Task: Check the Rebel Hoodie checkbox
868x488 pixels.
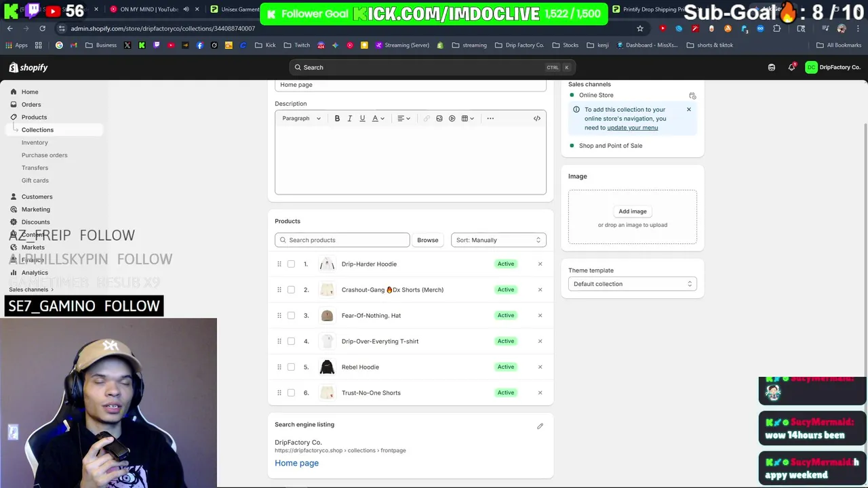Action: click(x=291, y=367)
